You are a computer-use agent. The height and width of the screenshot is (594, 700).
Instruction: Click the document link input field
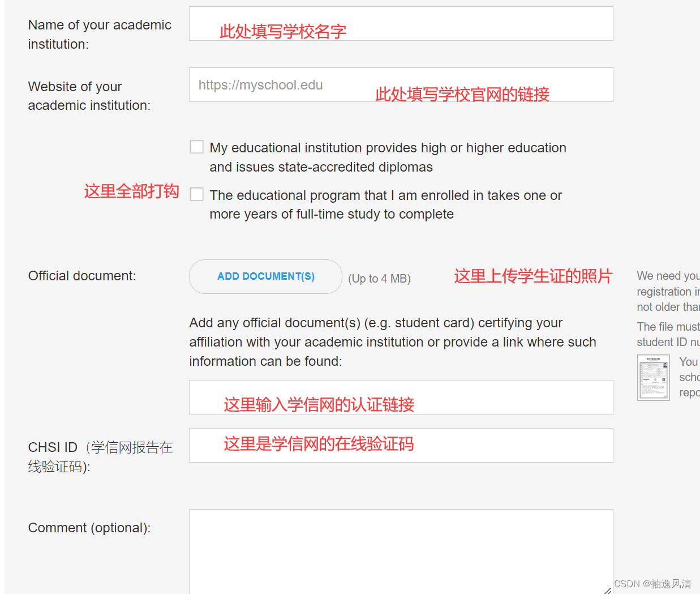[x=401, y=398]
